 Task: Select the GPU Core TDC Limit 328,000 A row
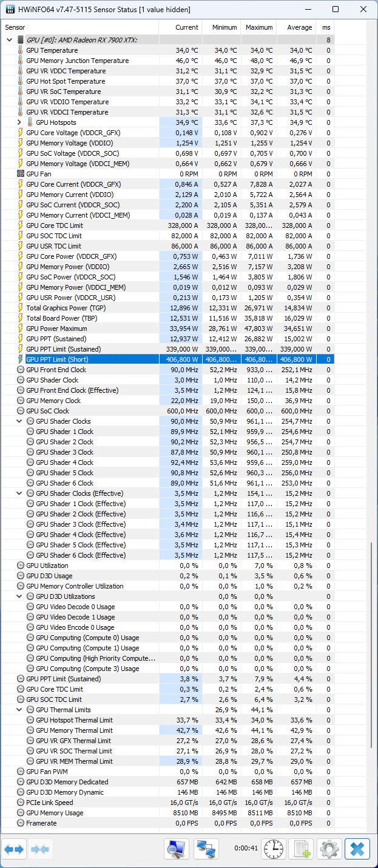pos(167,225)
